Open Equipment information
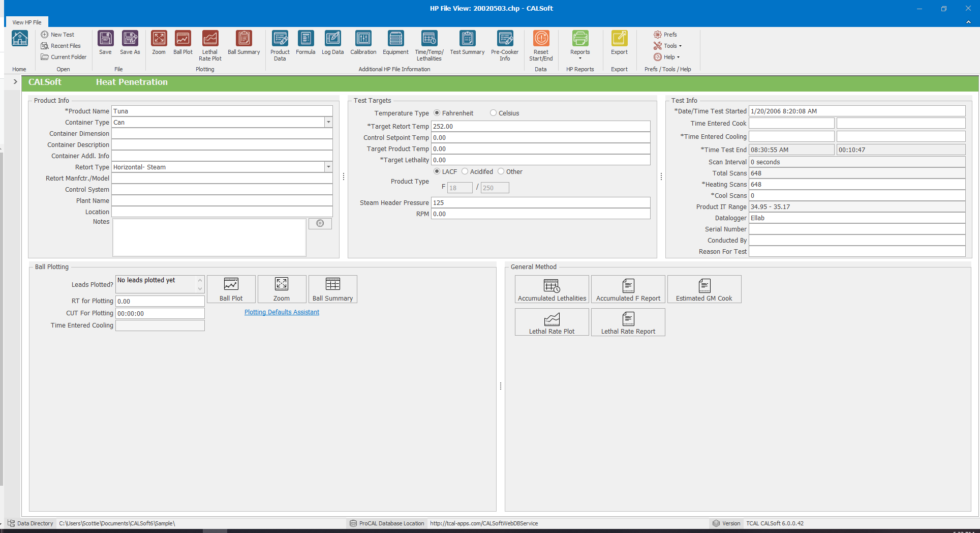This screenshot has width=980, height=533. (x=395, y=43)
